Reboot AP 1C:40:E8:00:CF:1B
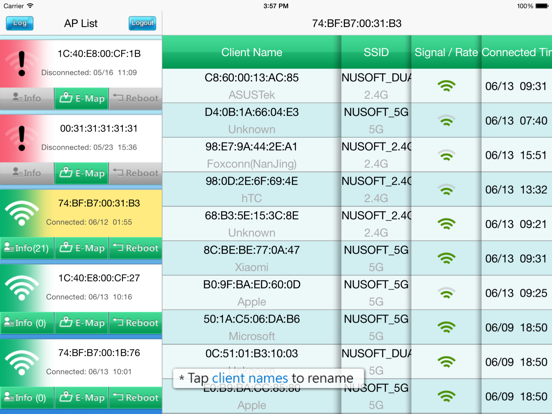Image resolution: width=552 pixels, height=414 pixels. coord(136,98)
